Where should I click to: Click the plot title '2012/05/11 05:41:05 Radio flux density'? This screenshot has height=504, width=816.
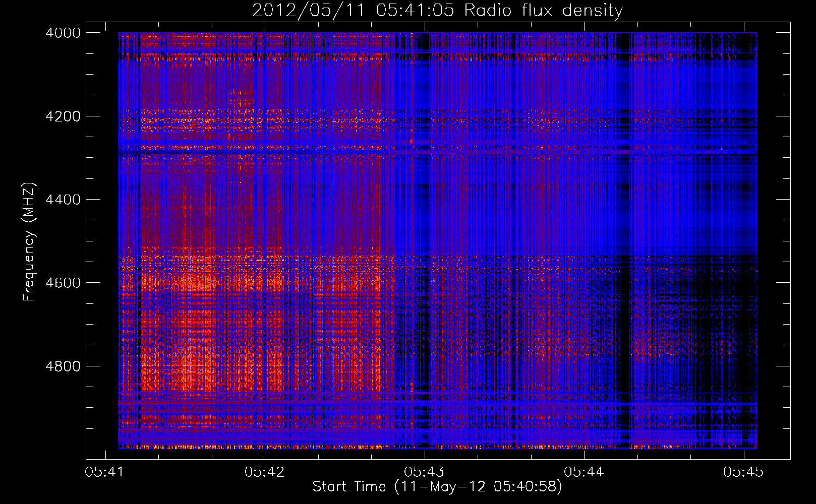coord(437,11)
